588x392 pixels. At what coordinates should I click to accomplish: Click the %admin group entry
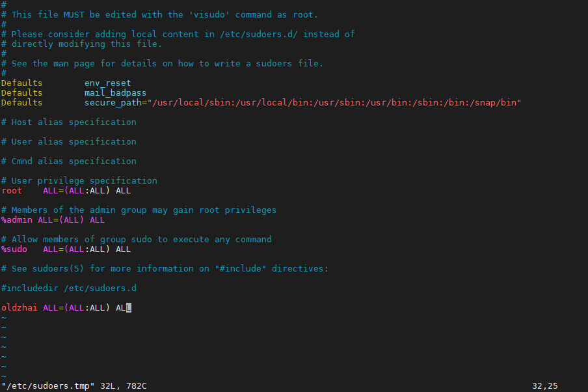pyautogui.click(x=17, y=219)
